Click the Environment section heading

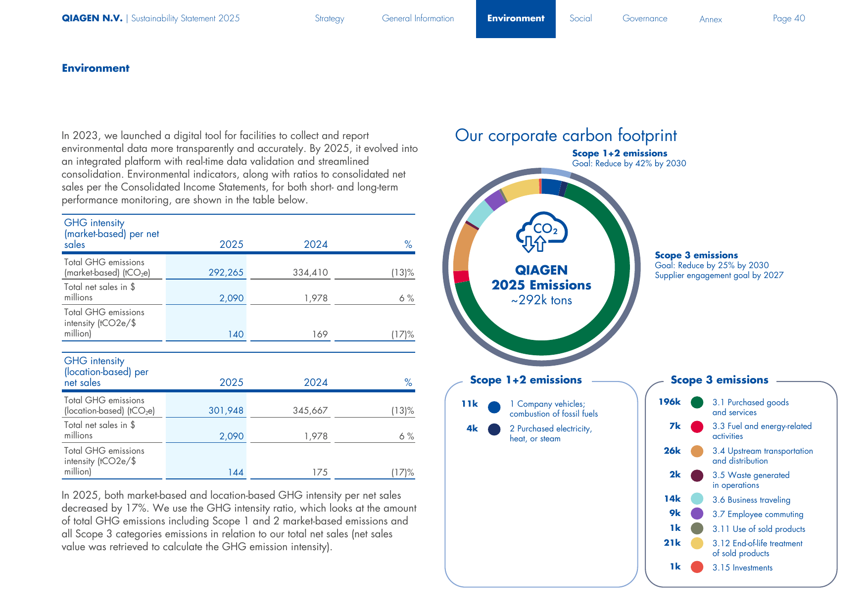point(96,68)
